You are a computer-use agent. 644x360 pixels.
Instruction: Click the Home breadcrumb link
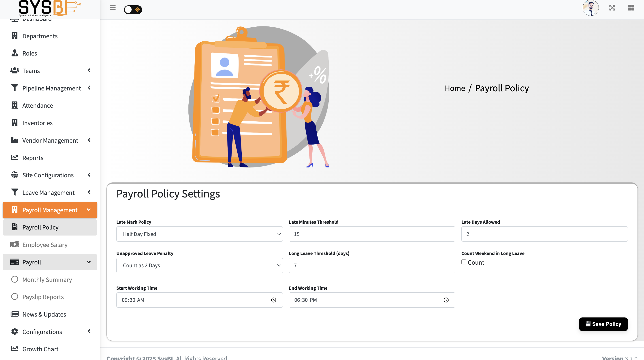pos(454,88)
